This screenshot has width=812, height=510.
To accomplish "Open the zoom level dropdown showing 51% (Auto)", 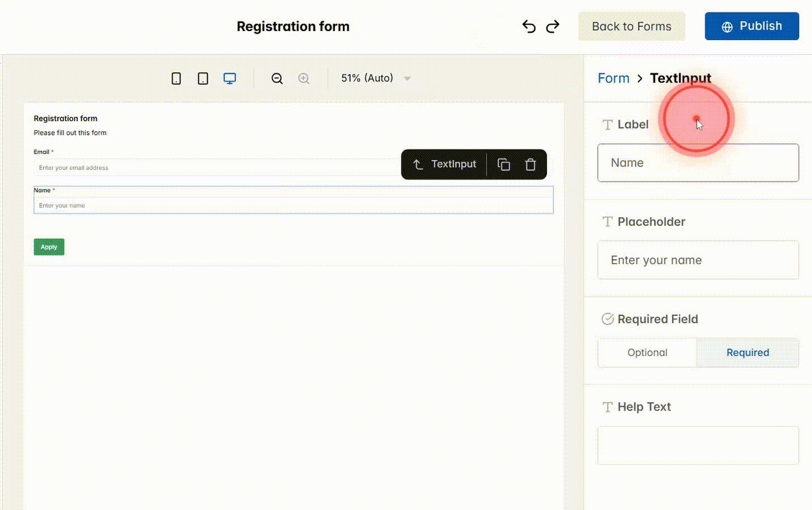I will [375, 78].
